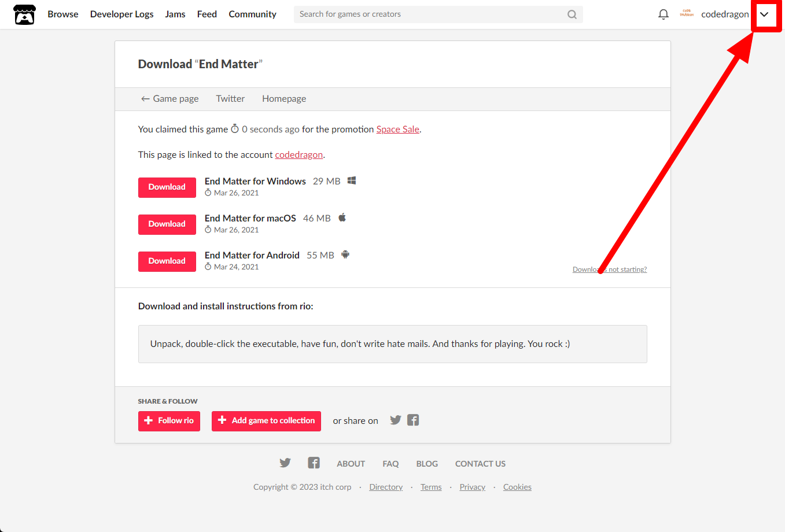The height and width of the screenshot is (532, 785).
Task: Add game to collection
Action: 266,421
